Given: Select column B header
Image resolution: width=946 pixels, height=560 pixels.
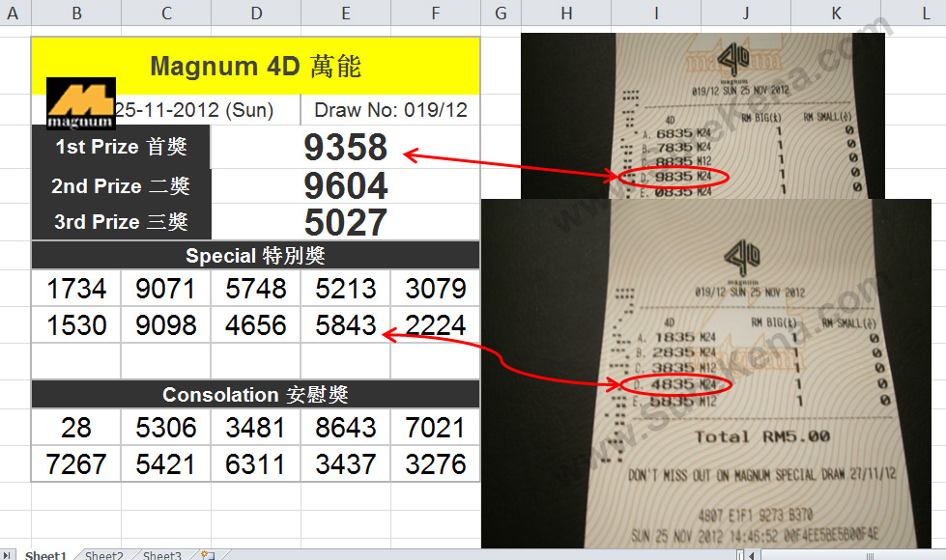Looking at the screenshot, I should 76,13.
